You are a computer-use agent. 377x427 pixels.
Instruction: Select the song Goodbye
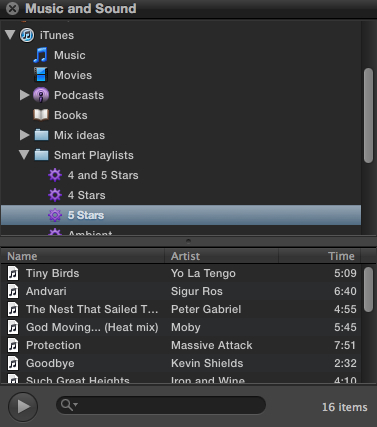tap(50, 363)
